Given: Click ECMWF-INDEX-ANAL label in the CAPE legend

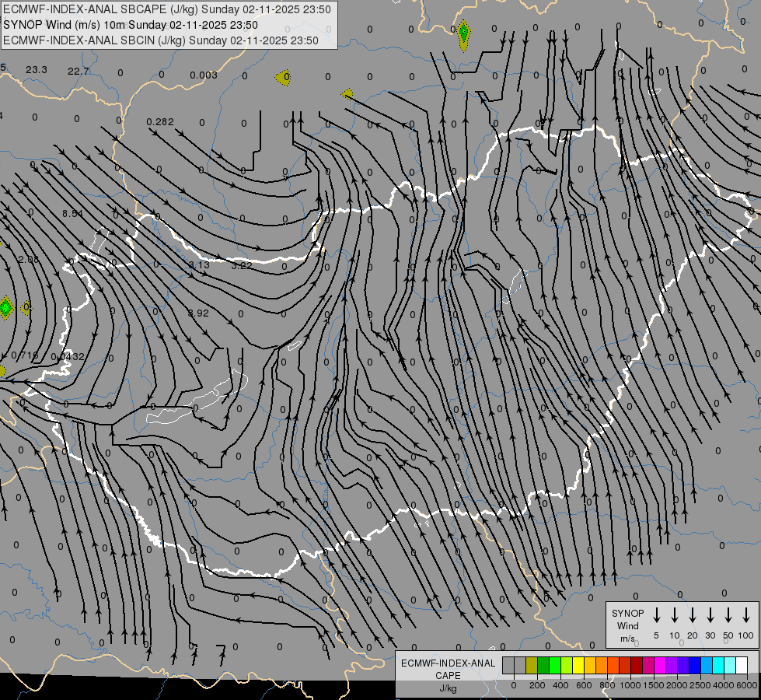Looking at the screenshot, I should point(449,663).
